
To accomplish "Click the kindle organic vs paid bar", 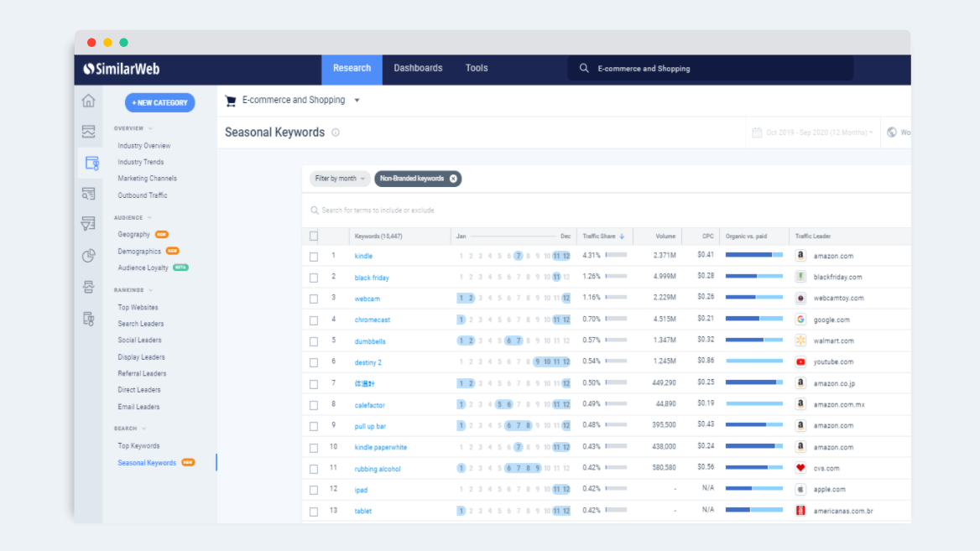I will 753,255.
